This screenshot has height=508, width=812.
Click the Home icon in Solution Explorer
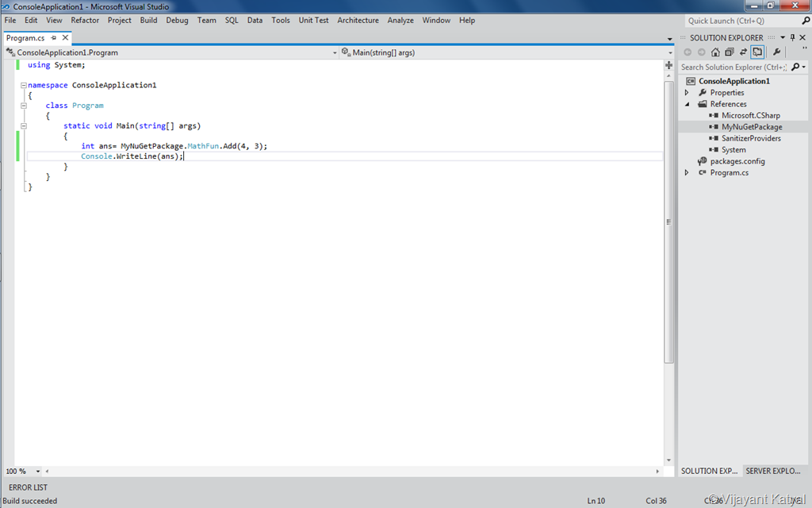pyautogui.click(x=715, y=52)
